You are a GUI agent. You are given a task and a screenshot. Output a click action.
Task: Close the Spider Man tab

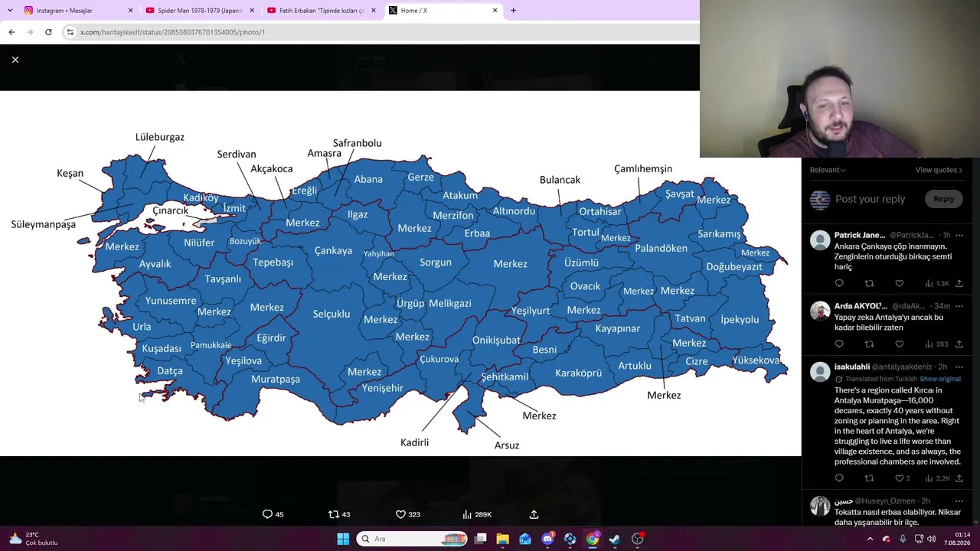pos(252,11)
